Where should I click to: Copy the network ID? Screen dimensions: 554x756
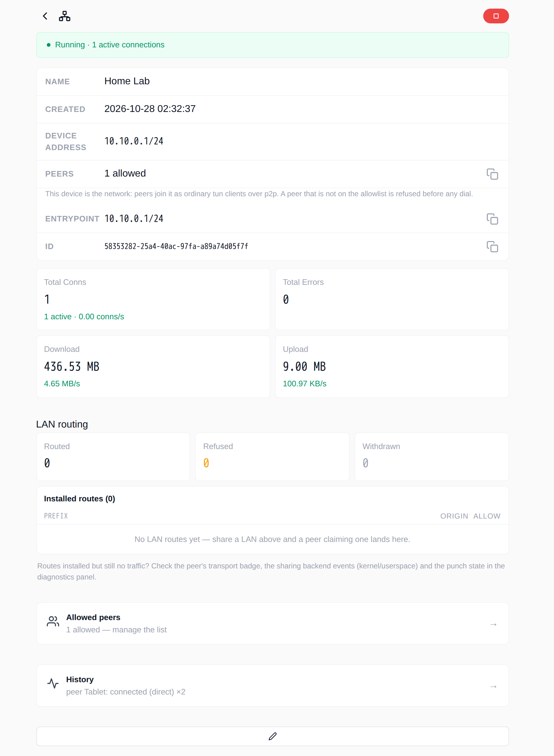click(492, 246)
